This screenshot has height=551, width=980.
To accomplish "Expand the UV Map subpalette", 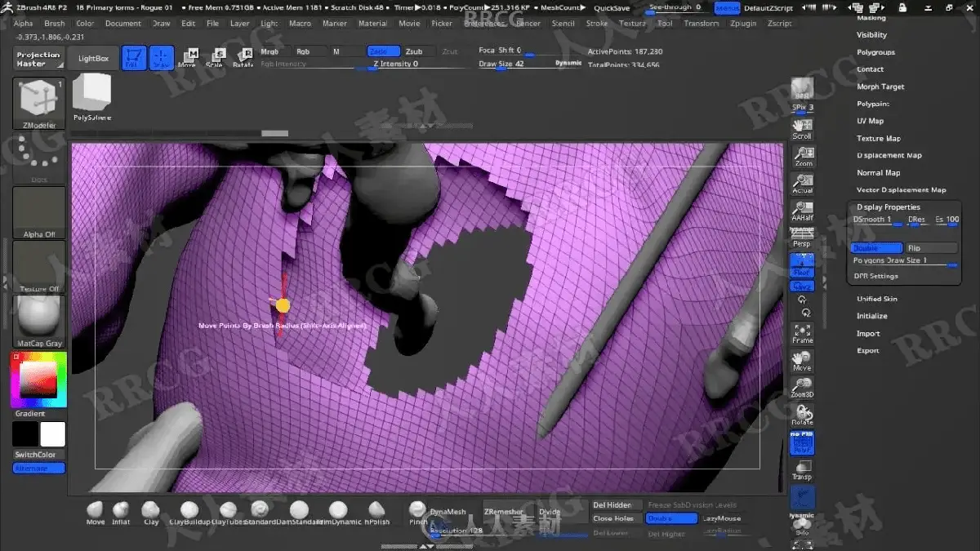I will tap(870, 121).
